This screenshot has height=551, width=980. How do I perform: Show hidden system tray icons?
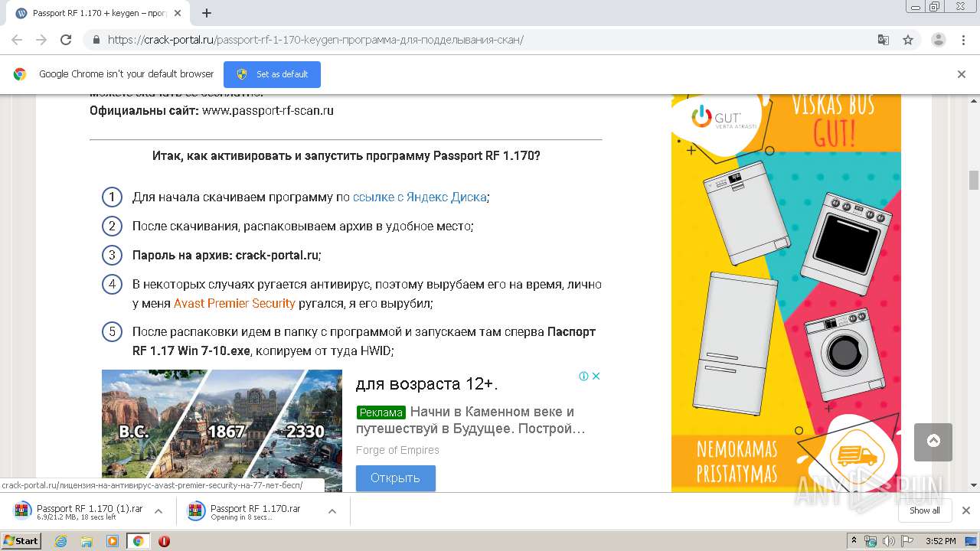[x=854, y=541]
